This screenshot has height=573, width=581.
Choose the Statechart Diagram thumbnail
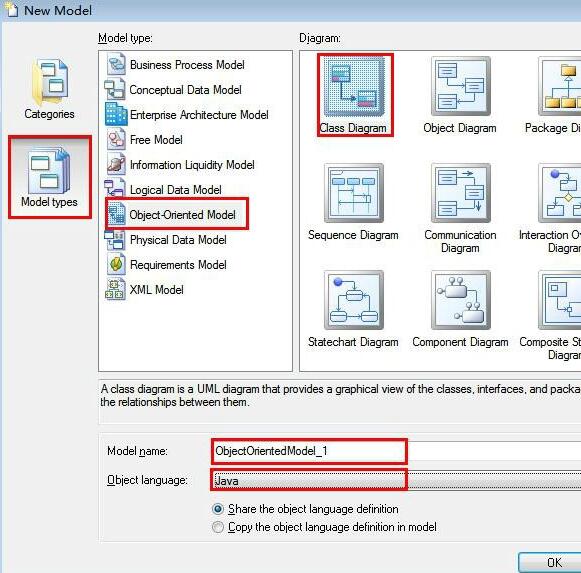coord(354,300)
